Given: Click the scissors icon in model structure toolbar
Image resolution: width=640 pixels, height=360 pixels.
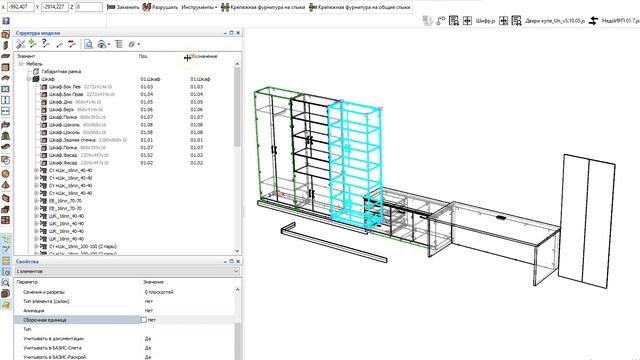Looking at the screenshot, I should (20, 44).
